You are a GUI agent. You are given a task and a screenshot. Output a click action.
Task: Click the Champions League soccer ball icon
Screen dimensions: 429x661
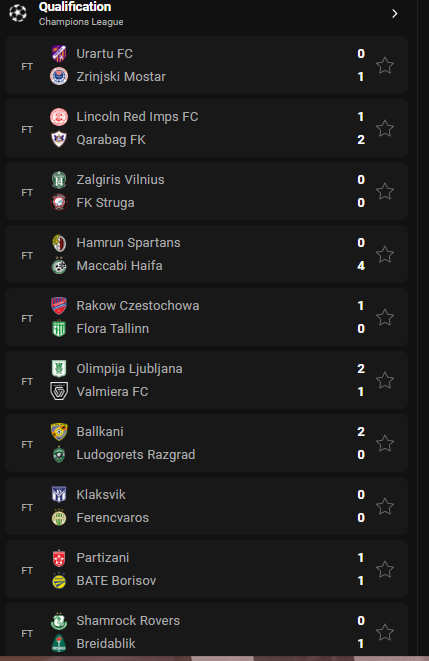click(x=18, y=13)
